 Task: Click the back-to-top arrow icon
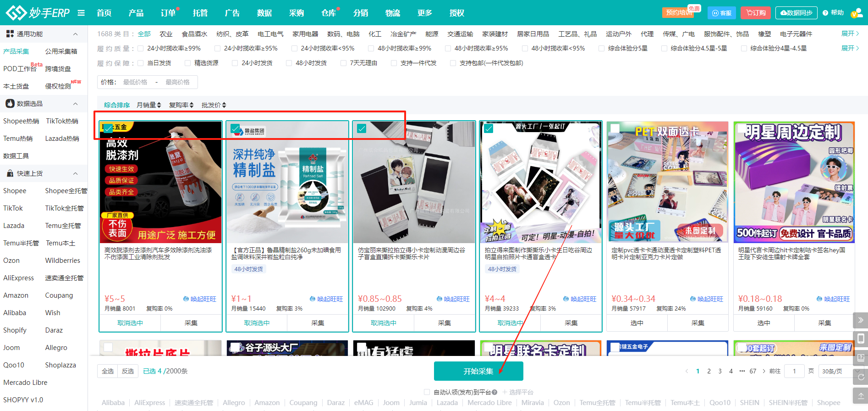click(x=860, y=395)
